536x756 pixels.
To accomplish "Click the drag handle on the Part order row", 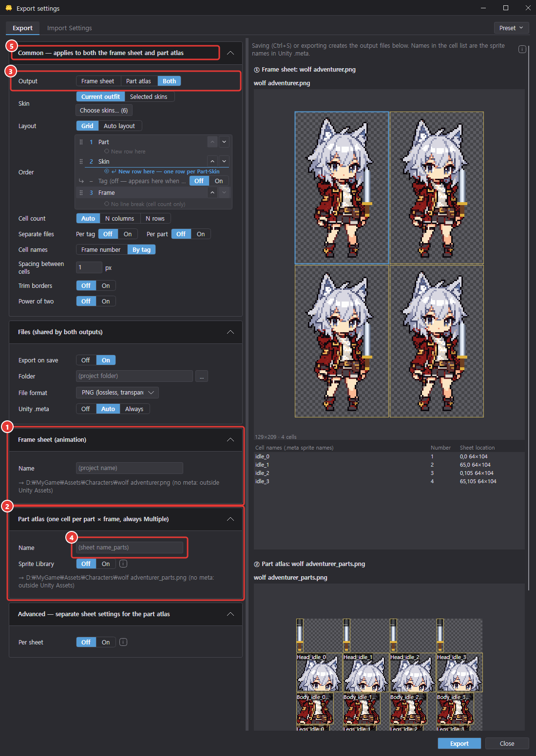I will pos(81,142).
